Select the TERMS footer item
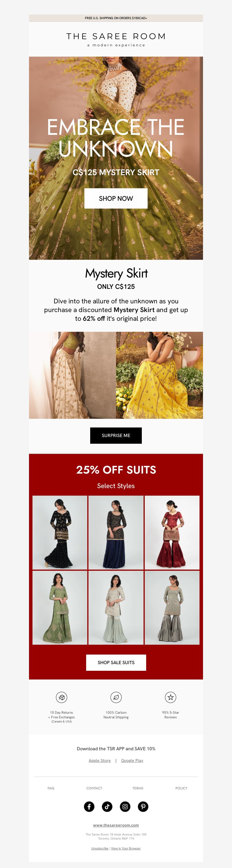This screenshot has width=232, height=868. [138, 788]
